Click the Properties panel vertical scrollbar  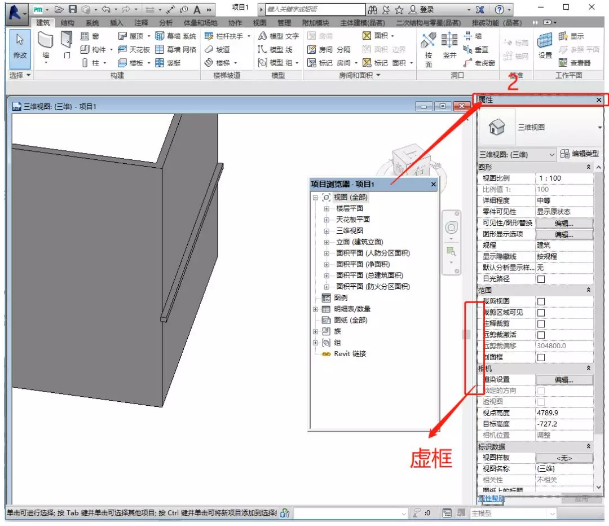click(599, 303)
